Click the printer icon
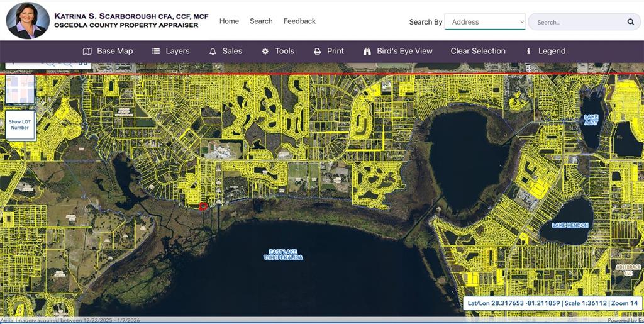 pyautogui.click(x=317, y=52)
